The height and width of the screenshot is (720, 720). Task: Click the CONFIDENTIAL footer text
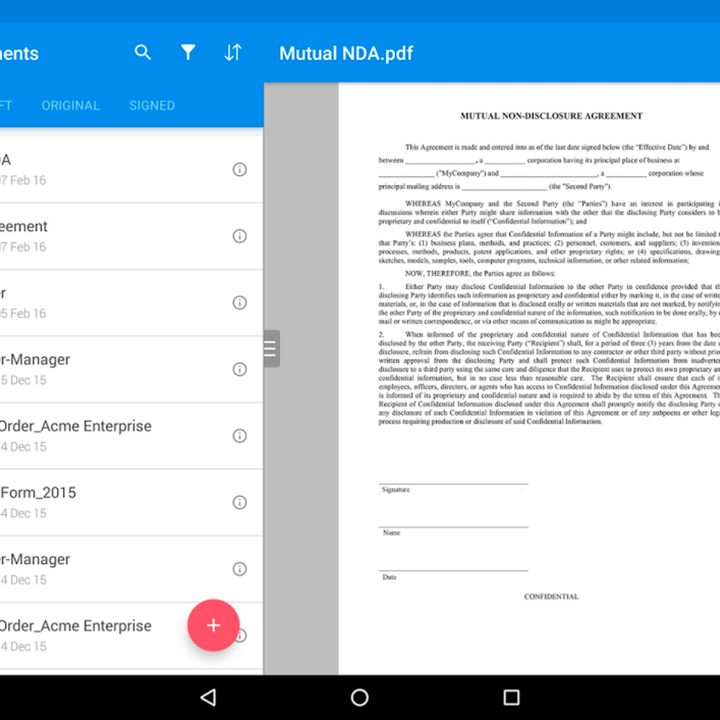551,596
